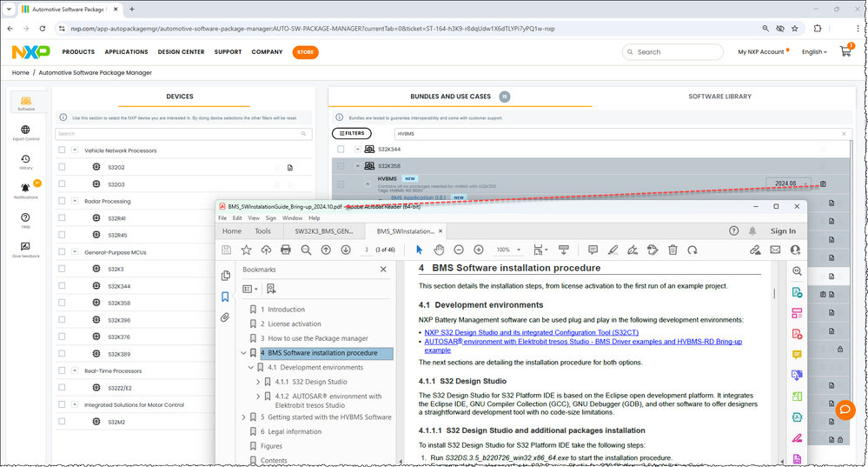Open the orange chat bubble widget
Image resolution: width=868 pixels, height=467 pixels.
(845, 410)
